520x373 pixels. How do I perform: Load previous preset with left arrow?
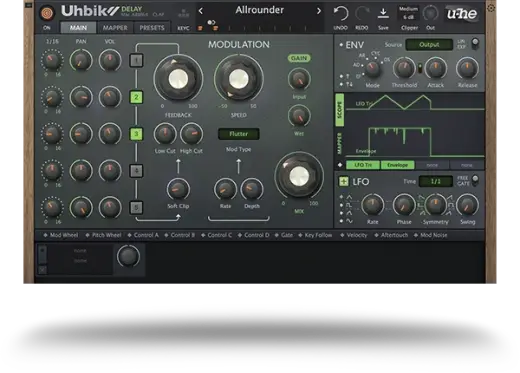coord(200,11)
